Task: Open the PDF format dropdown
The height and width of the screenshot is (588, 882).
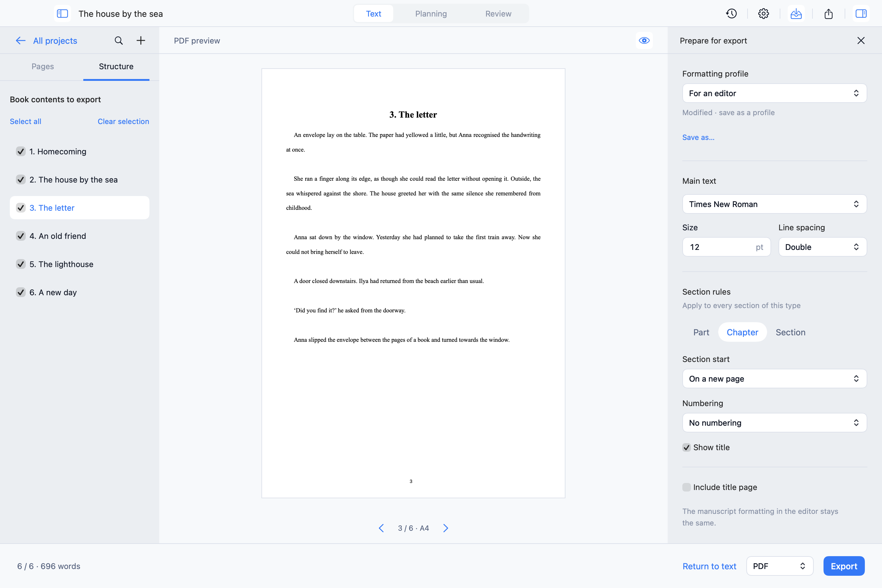Action: coord(780,566)
